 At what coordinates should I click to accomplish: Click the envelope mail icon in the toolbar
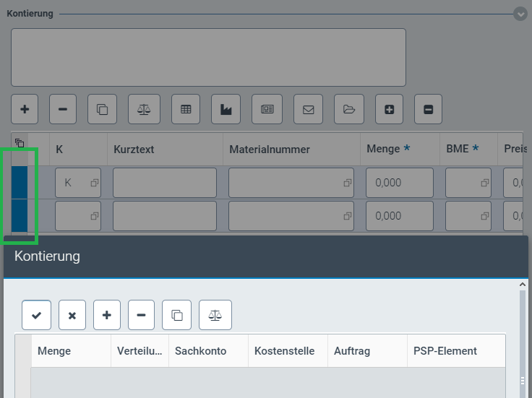(308, 110)
